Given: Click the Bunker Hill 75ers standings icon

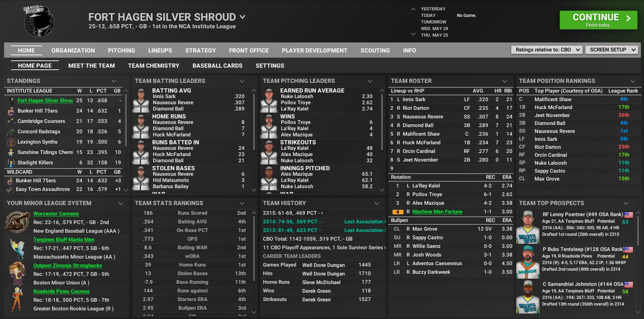Looking at the screenshot, I should pyautogui.click(x=11, y=111).
